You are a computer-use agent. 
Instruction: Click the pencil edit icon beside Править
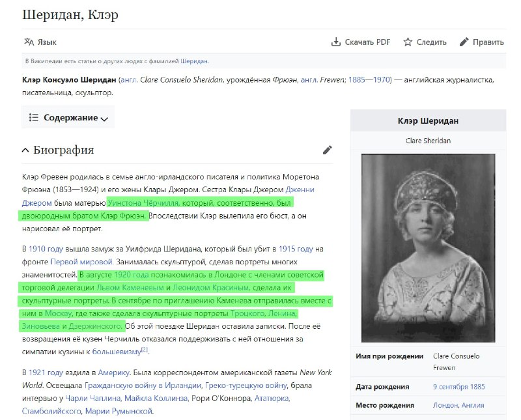pos(464,42)
